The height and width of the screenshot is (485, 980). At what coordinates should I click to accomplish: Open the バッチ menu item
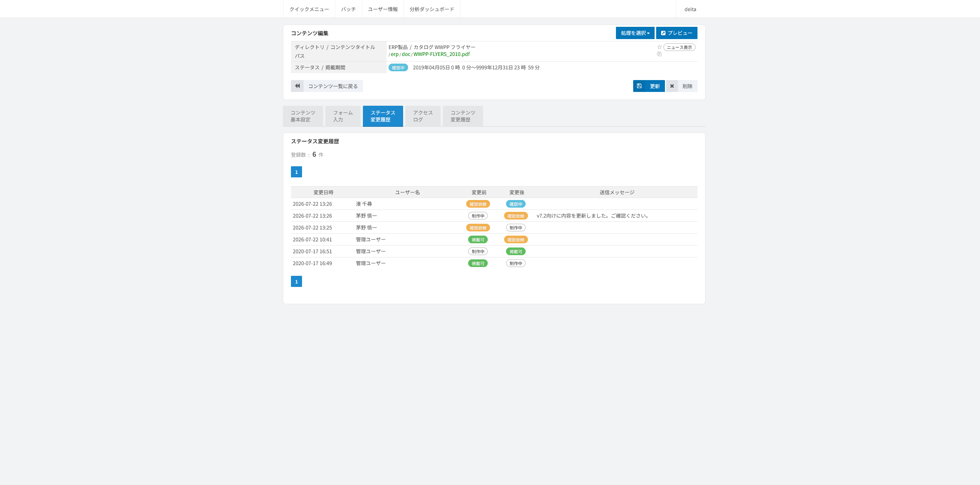click(348, 9)
